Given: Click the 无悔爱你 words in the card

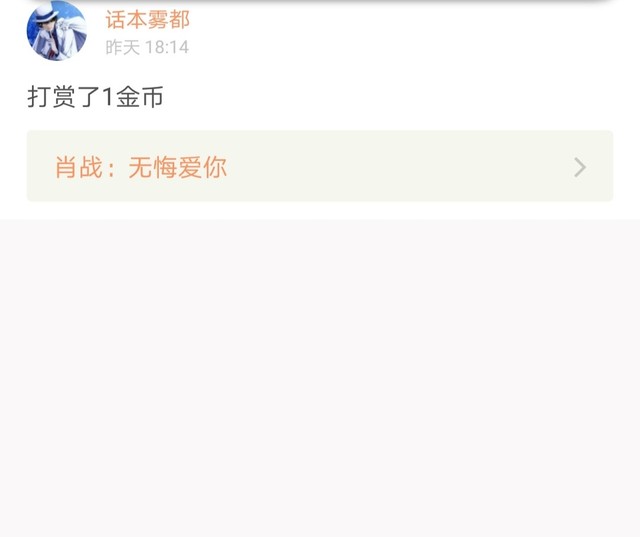Looking at the screenshot, I should 178,167.
